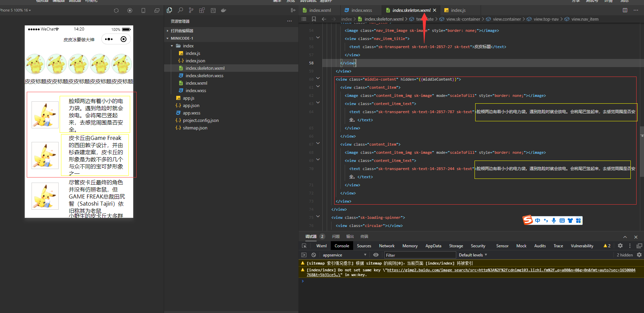Detach the simulator into separate window
Image resolution: width=644 pixels, height=313 pixels.
coord(157,11)
